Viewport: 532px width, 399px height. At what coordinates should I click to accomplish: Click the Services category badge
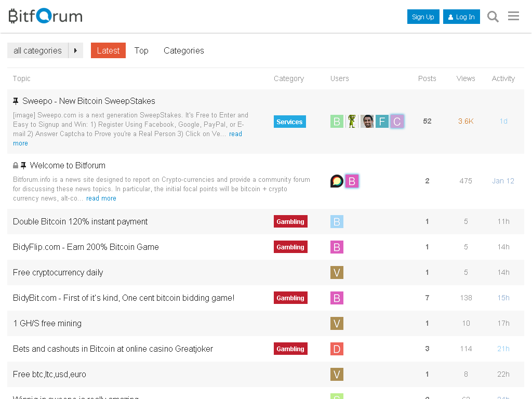pyautogui.click(x=290, y=122)
